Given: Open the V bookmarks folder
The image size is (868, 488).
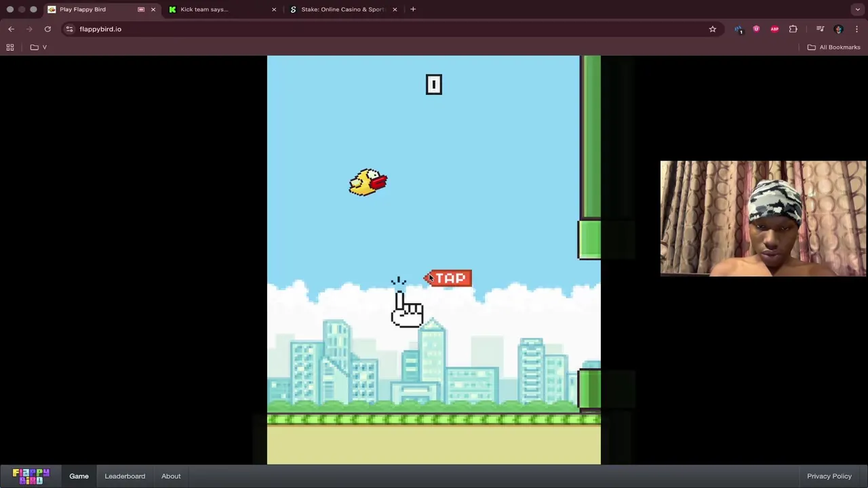Looking at the screenshot, I should coord(39,47).
